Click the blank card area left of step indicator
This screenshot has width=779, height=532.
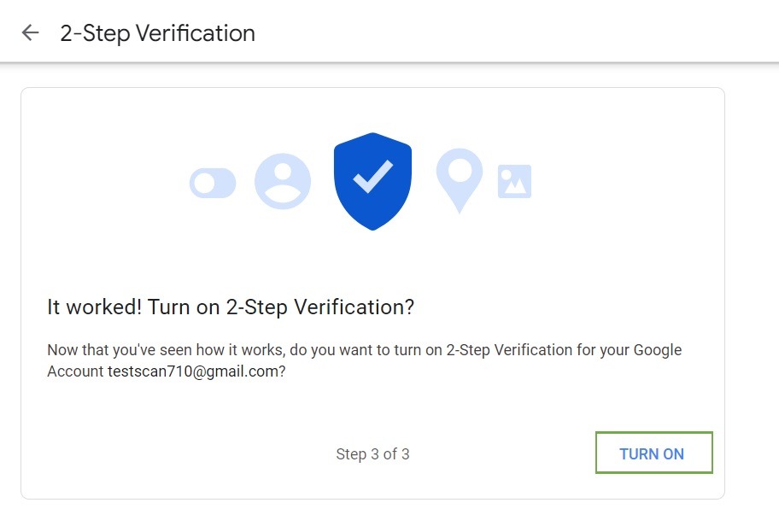click(x=171, y=454)
